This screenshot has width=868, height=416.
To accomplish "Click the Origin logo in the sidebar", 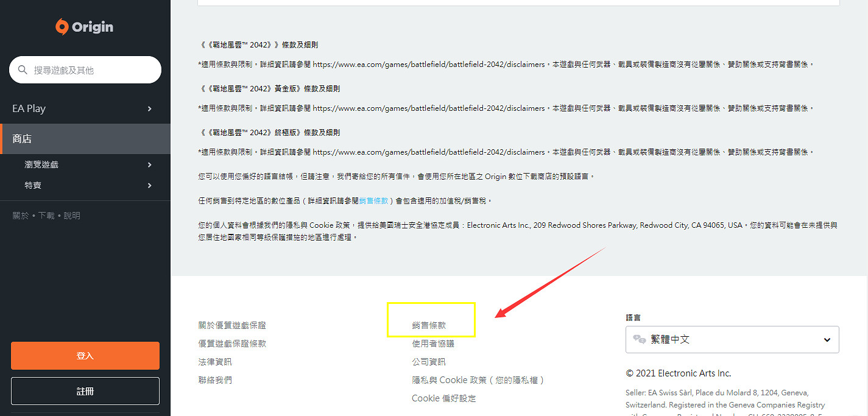I will point(85,27).
